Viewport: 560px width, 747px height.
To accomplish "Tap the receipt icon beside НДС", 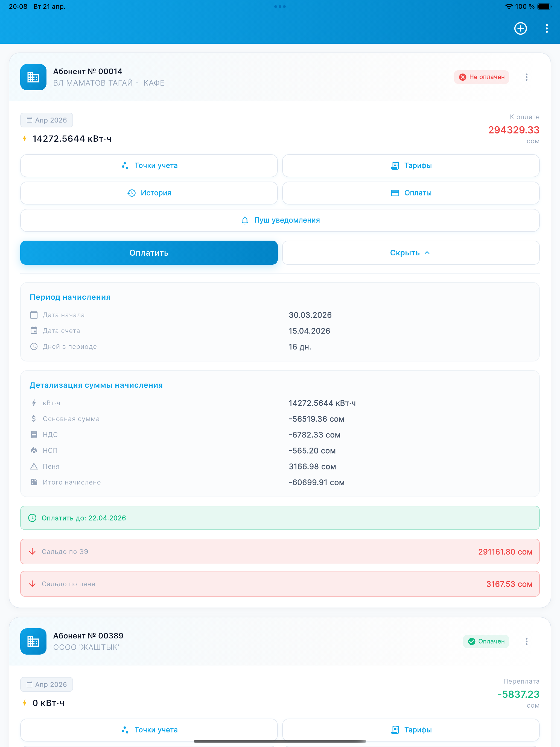I will click(x=34, y=435).
